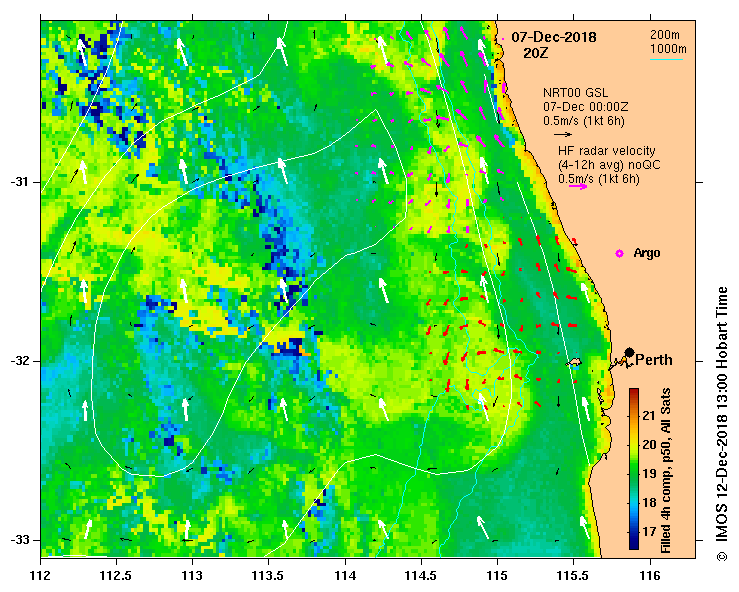Screen dimensions: 739x592
Task: Click the Argo legend label
Action: (x=647, y=253)
